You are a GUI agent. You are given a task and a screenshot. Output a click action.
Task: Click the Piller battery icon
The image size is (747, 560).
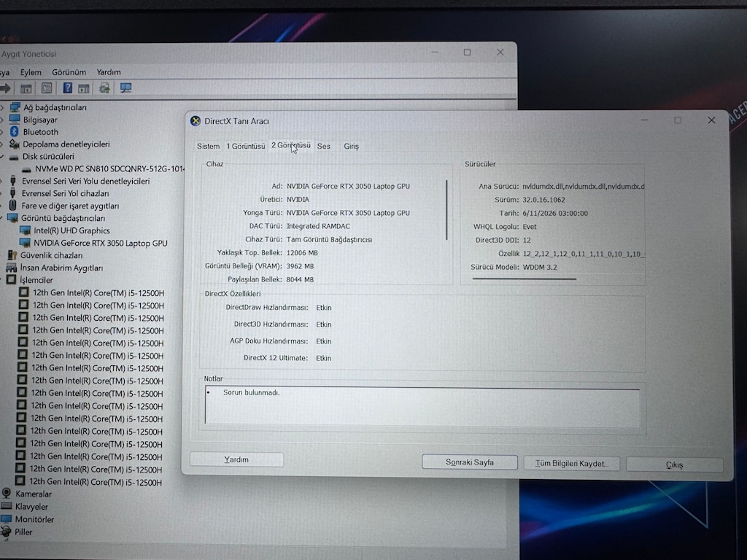click(6, 532)
